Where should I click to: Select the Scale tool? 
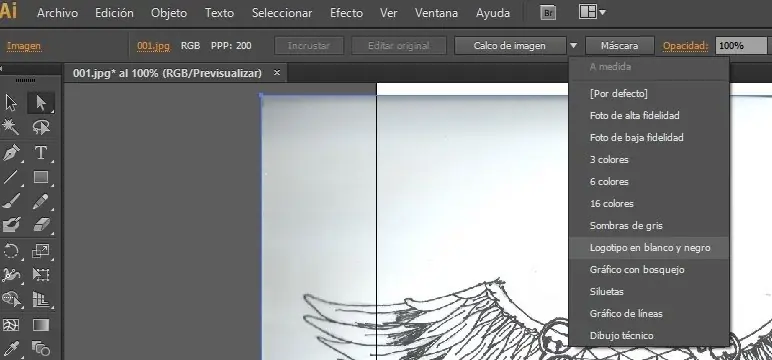point(41,251)
